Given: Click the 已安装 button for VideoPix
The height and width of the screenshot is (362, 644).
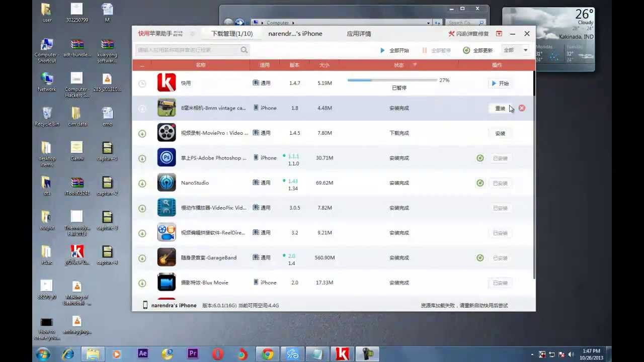Looking at the screenshot, I should click(x=500, y=208).
